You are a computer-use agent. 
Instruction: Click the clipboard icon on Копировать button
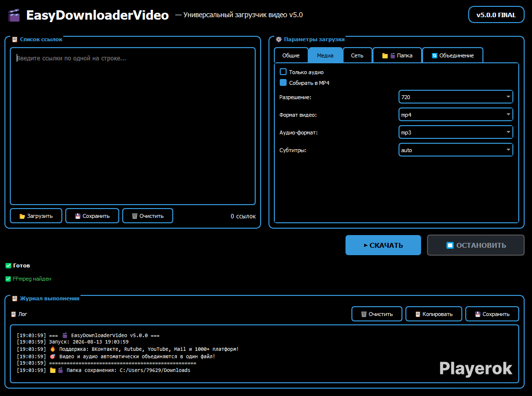[x=418, y=314]
